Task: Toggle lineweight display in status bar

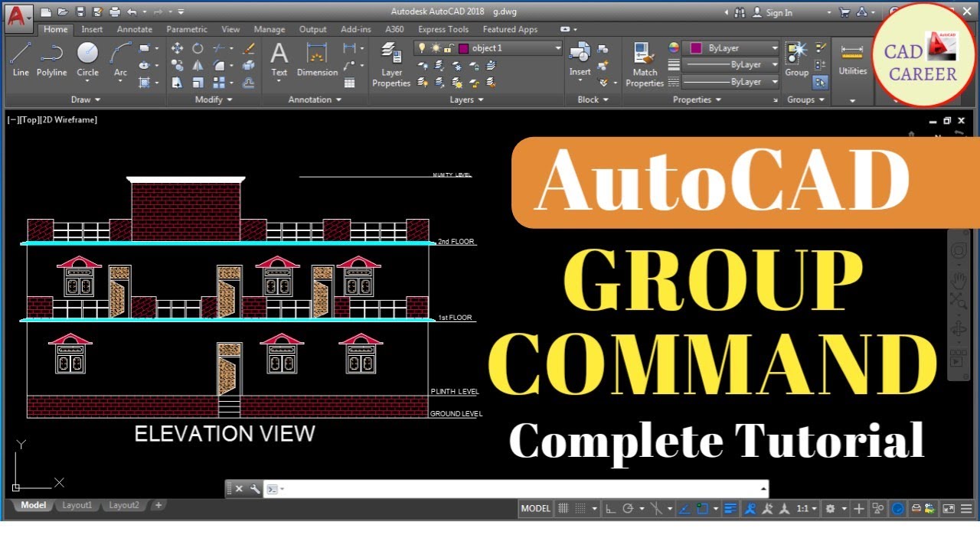Action: (x=730, y=509)
